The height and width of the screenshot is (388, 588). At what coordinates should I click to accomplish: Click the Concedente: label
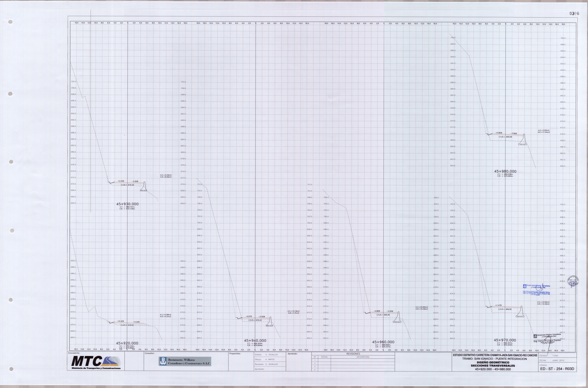pos(74,353)
